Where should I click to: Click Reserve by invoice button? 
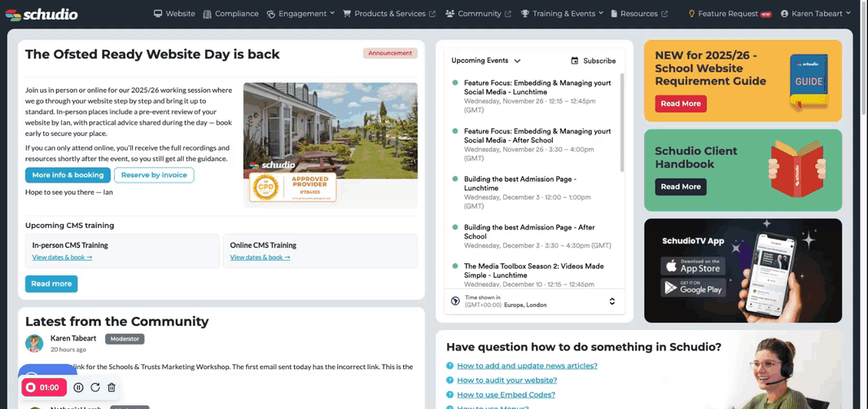tap(154, 175)
